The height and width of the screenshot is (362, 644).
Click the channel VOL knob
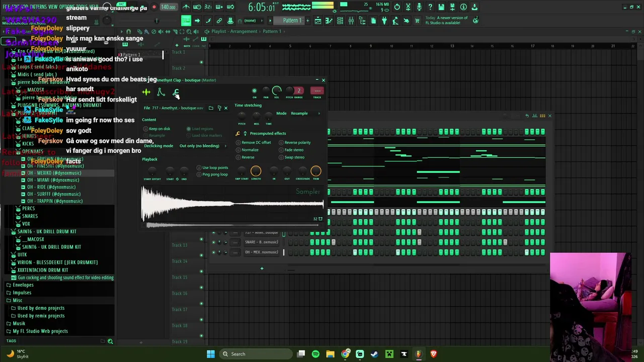[x=277, y=91]
